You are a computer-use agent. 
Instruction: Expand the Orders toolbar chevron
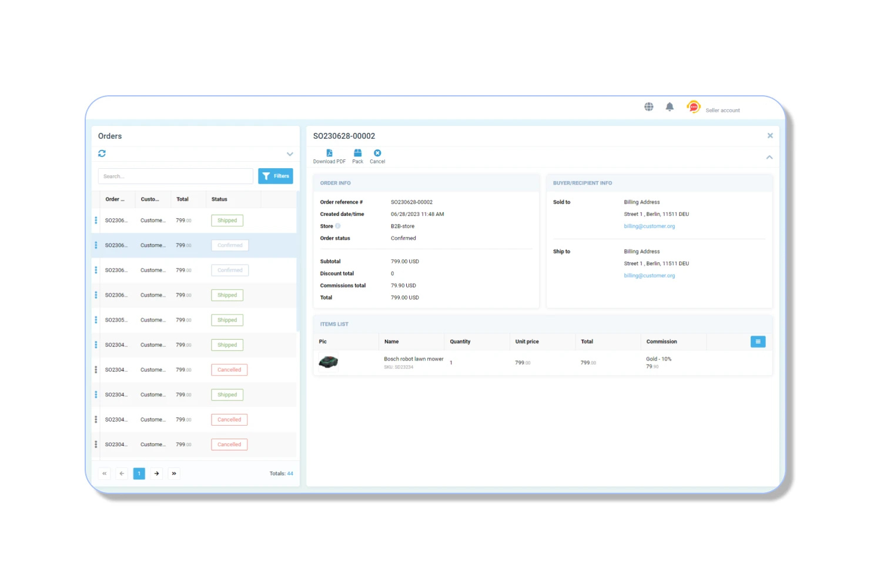click(x=290, y=154)
